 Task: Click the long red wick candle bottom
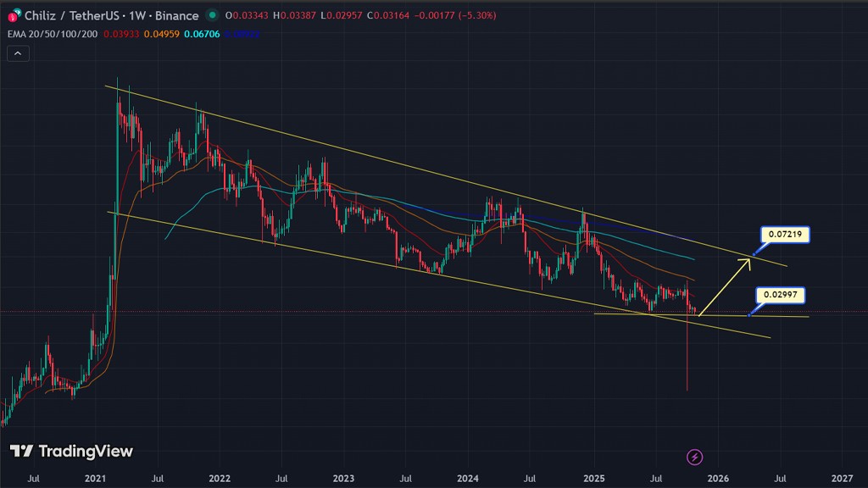click(687, 388)
